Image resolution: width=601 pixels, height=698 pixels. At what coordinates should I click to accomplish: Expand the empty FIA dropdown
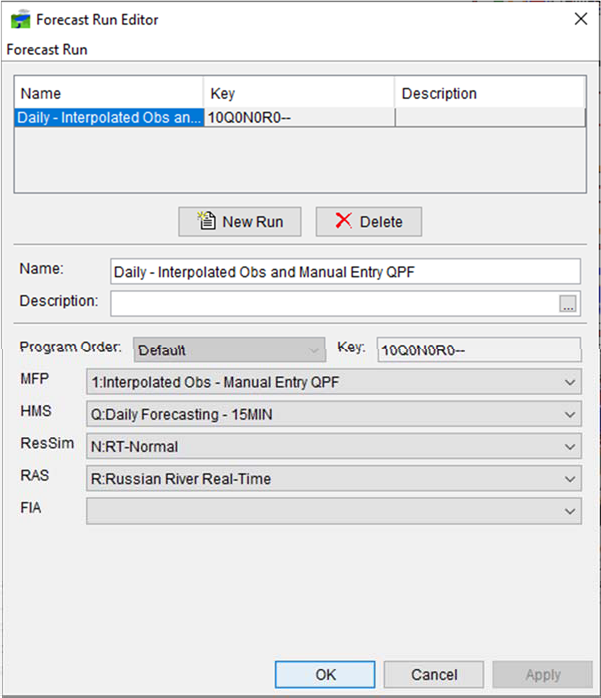[x=334, y=511]
